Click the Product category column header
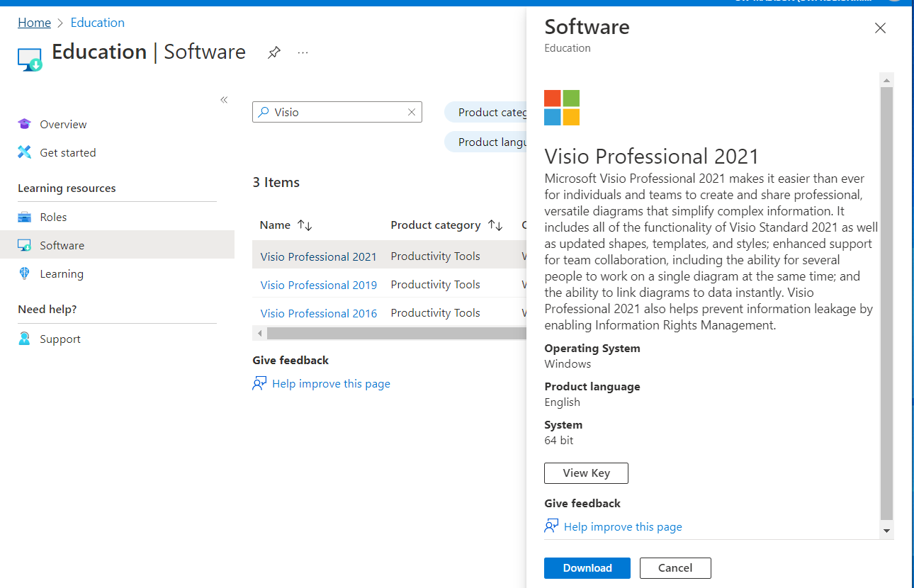Viewport: 914px width, 588px height. 436,225
